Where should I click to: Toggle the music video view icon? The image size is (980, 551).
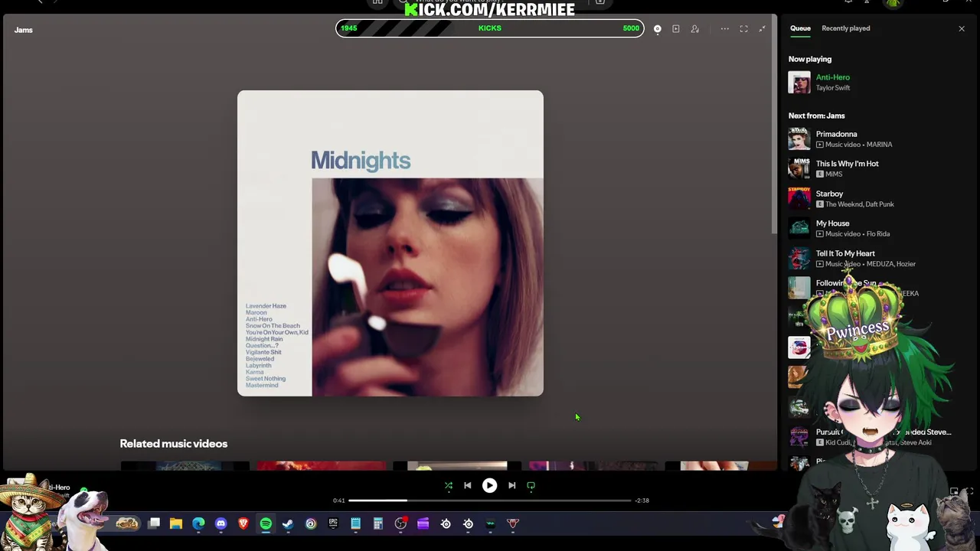pos(676,29)
